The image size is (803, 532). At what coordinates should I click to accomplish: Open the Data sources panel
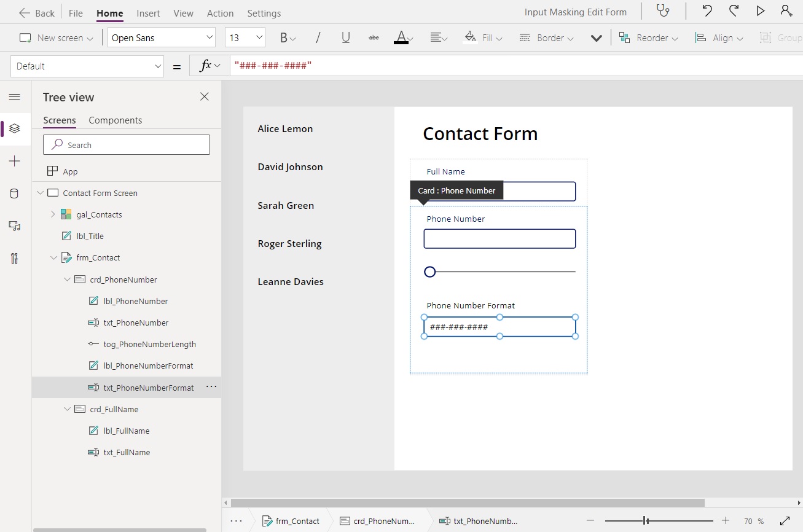click(x=15, y=194)
